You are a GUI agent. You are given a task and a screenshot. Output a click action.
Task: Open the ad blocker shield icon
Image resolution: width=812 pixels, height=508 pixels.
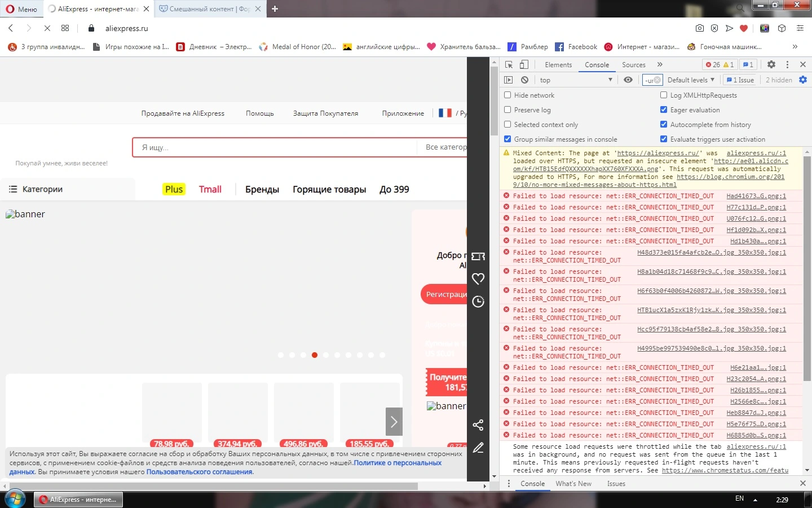click(714, 28)
